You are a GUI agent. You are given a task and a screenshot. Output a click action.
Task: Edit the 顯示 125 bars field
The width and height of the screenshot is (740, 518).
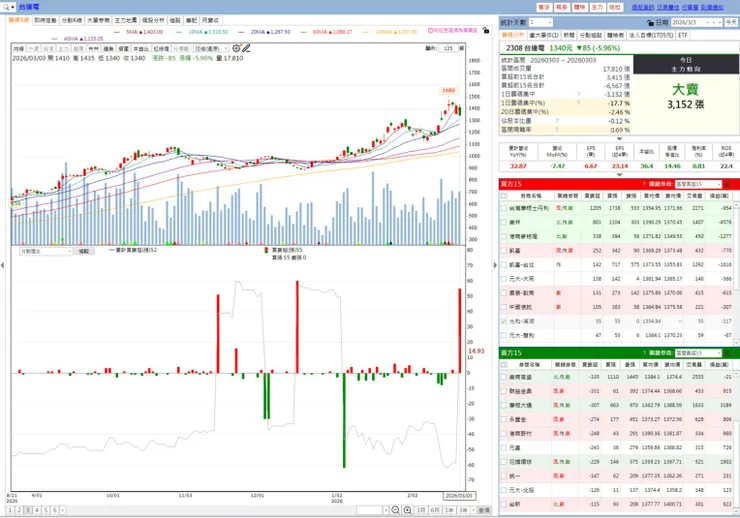(x=448, y=48)
